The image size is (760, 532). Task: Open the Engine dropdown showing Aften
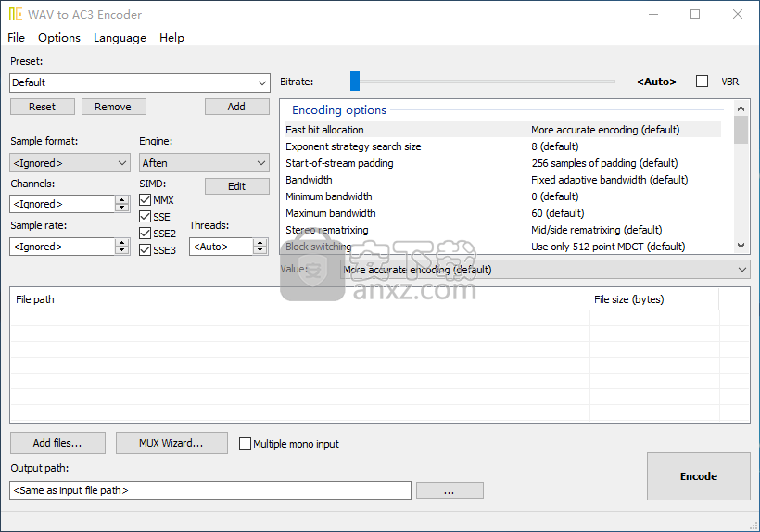coord(204,163)
